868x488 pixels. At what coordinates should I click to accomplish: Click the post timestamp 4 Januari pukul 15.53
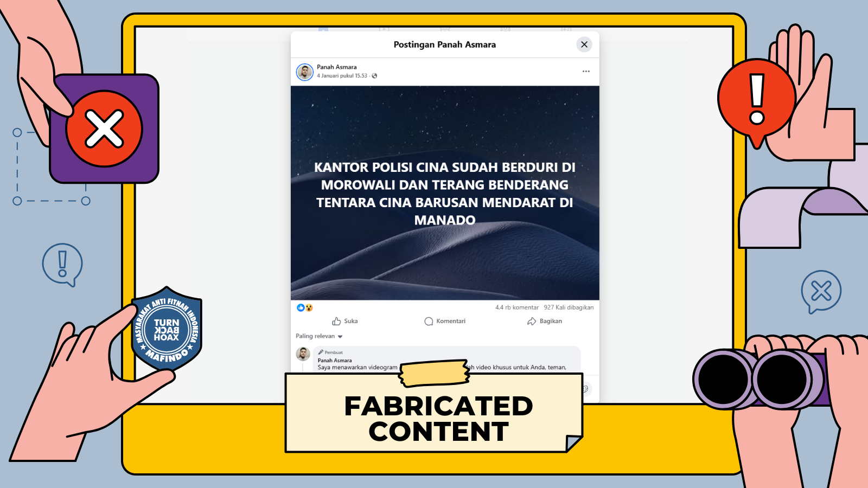click(342, 76)
